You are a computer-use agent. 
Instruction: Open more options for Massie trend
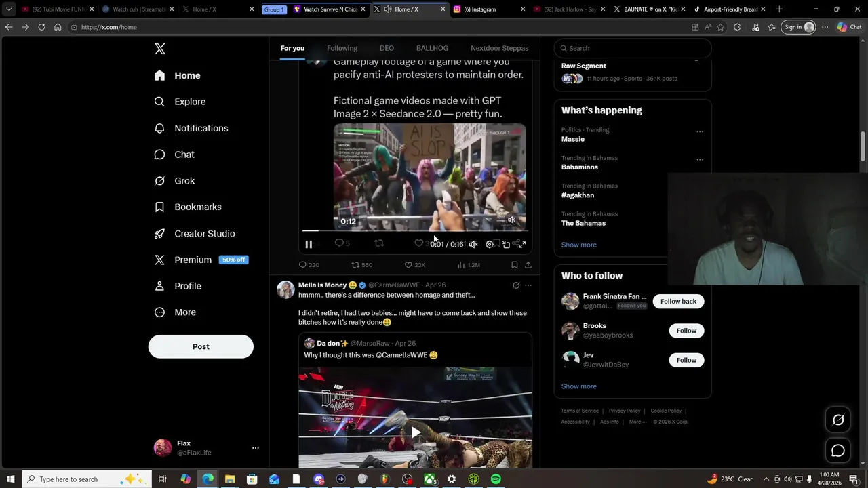tap(700, 131)
